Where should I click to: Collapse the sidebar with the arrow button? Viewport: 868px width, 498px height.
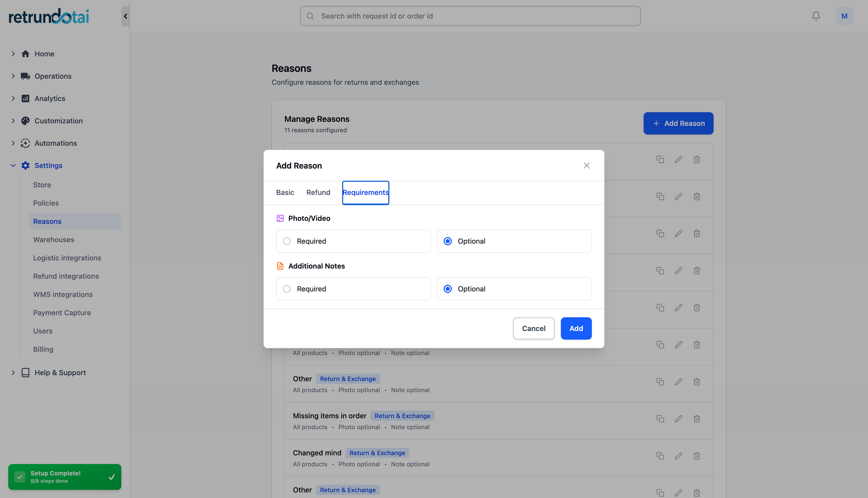(x=125, y=16)
